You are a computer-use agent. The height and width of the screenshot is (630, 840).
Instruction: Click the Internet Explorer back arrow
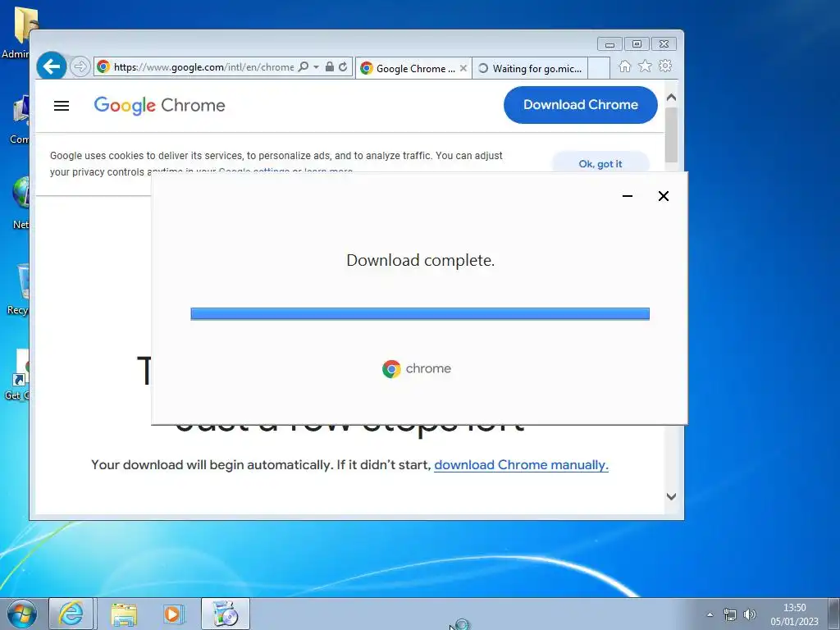52,66
